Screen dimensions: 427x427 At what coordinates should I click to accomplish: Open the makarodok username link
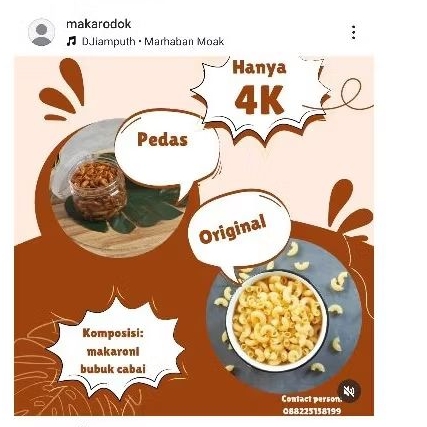pyautogui.click(x=99, y=24)
